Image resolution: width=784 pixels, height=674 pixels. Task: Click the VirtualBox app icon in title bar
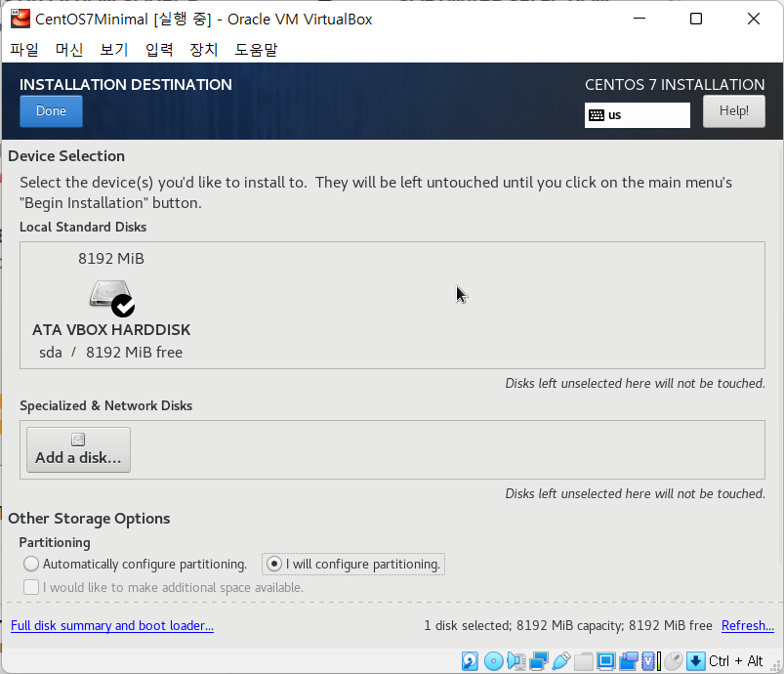point(21,19)
